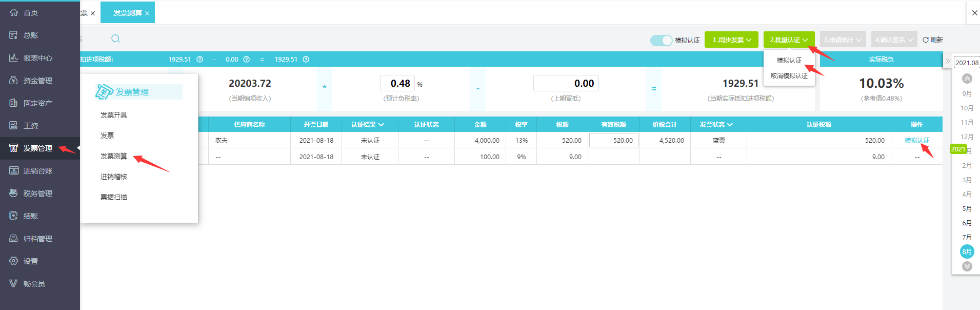Click 模拟认证 link in 农夫 row
The width and height of the screenshot is (980, 310).
click(x=917, y=140)
